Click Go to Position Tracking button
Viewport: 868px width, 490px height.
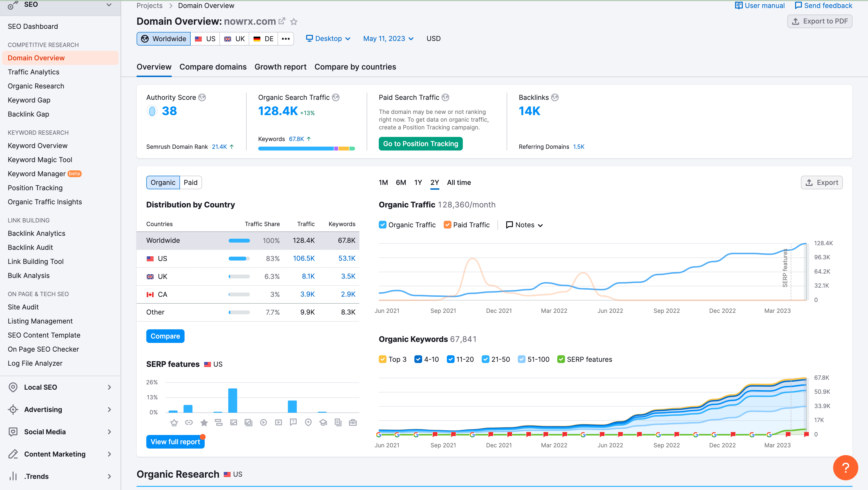421,143
